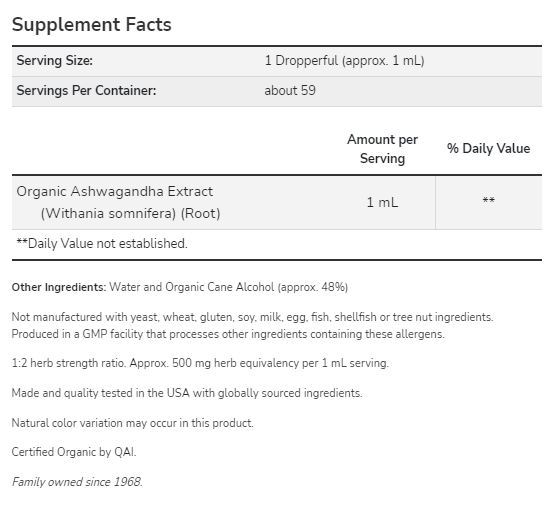This screenshot has height=507, width=553.
Task: Click the Withania somnifera Root text
Action: (x=130, y=213)
